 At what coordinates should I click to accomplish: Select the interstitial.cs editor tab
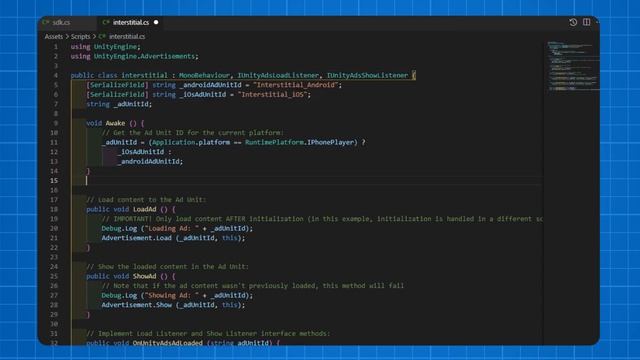click(131, 22)
